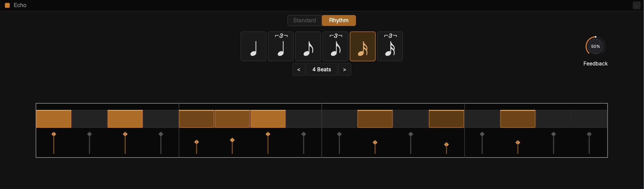
Task: Toggle the third step cell in beat 3
Action: [411, 119]
